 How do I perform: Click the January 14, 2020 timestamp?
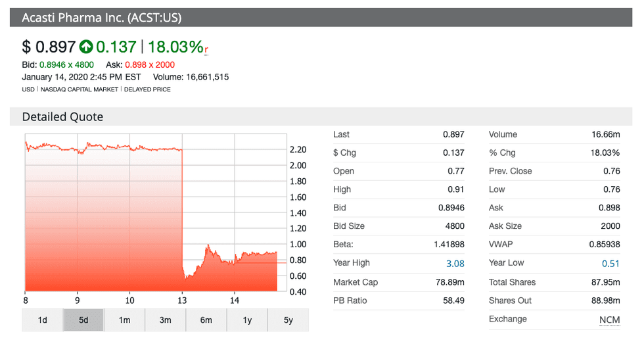click(x=81, y=77)
